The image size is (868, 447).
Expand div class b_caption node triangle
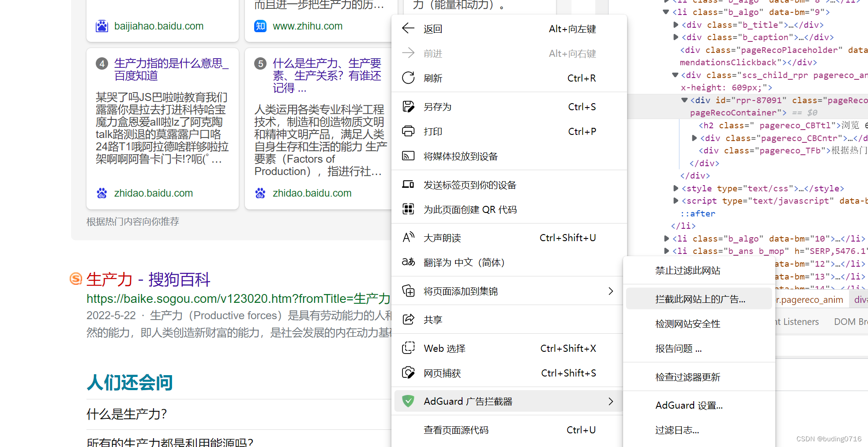point(676,37)
